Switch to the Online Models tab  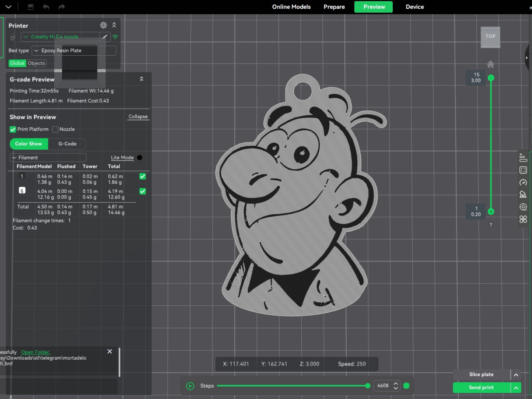coord(291,7)
